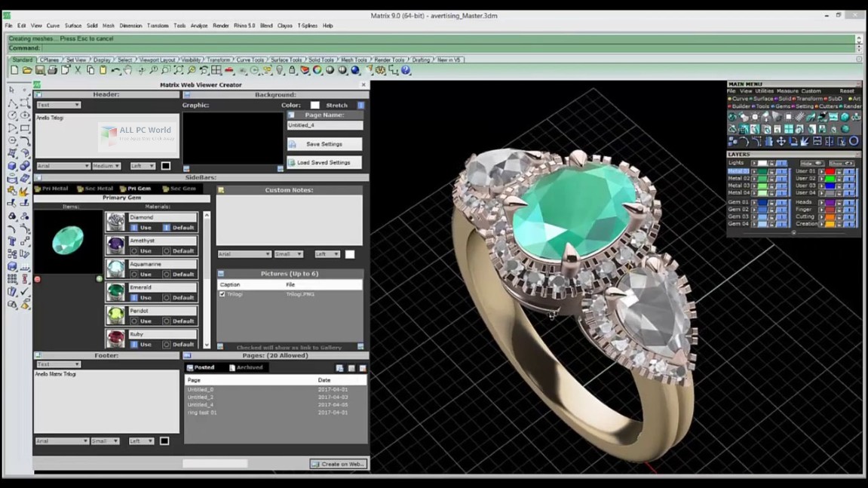The height and width of the screenshot is (488, 868).
Task: Toggle Use for Emerald material
Action: [134, 297]
